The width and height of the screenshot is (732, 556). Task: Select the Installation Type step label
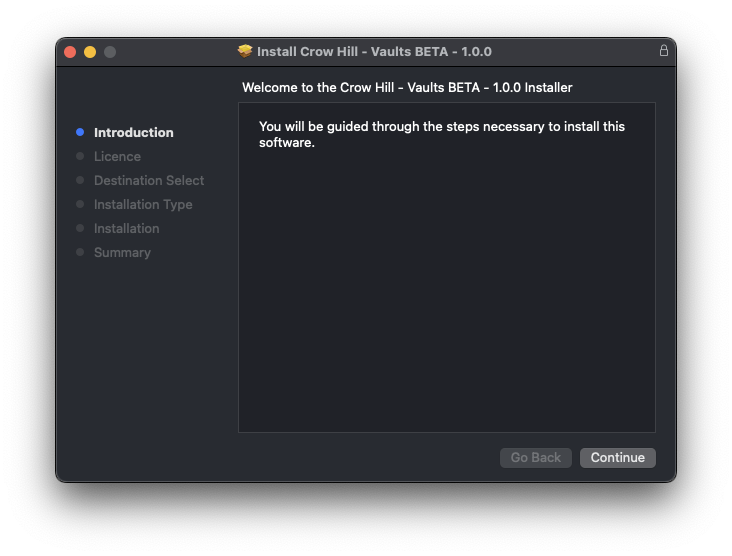[x=143, y=204]
